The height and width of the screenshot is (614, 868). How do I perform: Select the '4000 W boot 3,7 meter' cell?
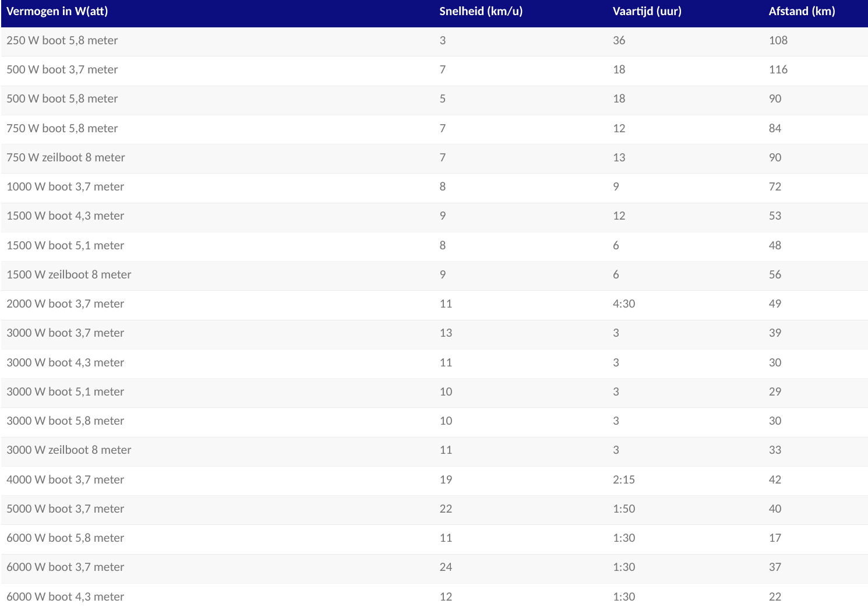click(x=65, y=480)
